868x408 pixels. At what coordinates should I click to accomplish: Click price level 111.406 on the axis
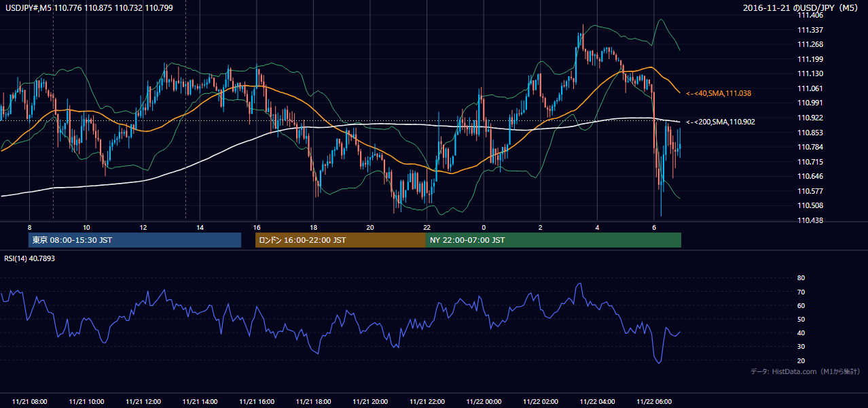(810, 15)
